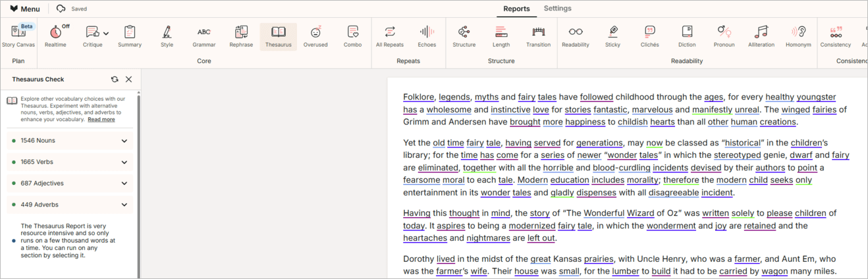
Task: Refresh the Thesaurus Check panel
Action: click(x=115, y=80)
